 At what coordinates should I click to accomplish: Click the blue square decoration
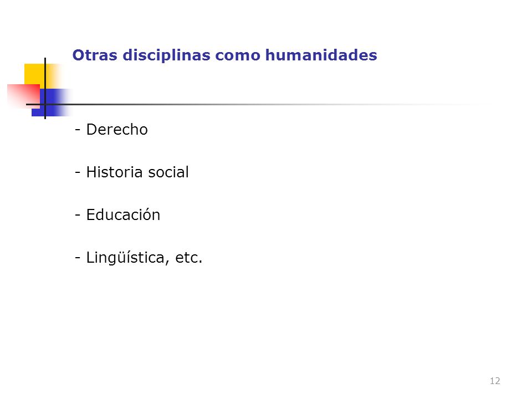[x=51, y=103]
